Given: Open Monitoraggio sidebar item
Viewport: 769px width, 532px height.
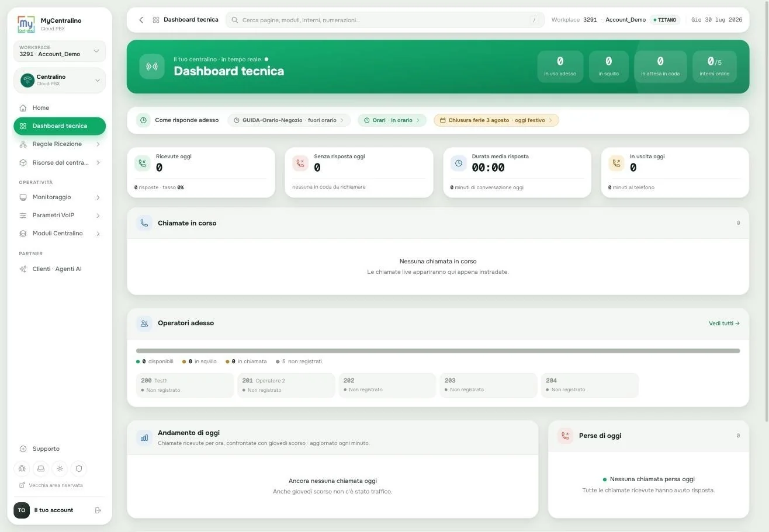Looking at the screenshot, I should click(x=60, y=197).
